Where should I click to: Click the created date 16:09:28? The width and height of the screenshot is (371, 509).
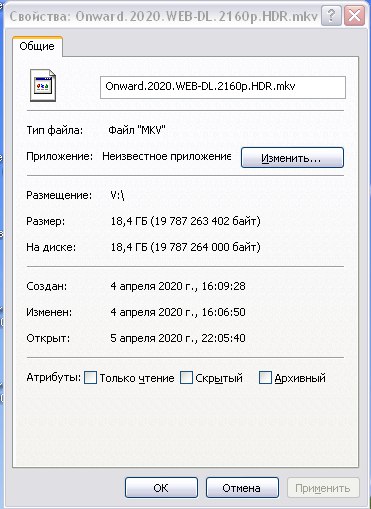(x=178, y=286)
